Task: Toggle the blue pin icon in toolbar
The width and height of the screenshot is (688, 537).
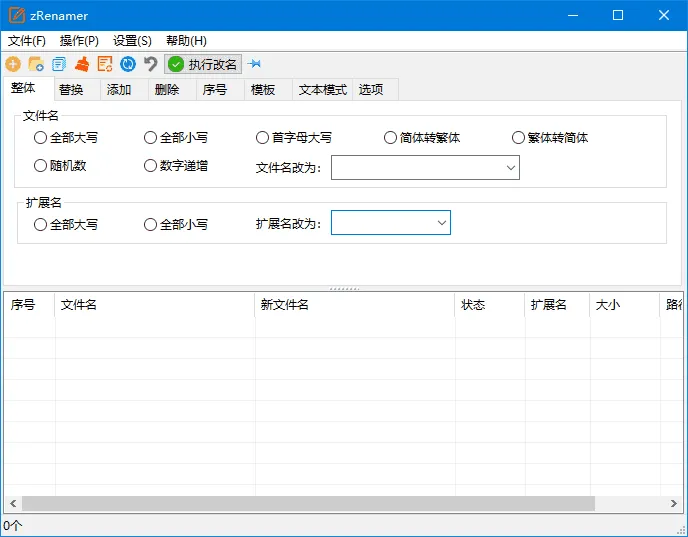Action: [x=254, y=64]
